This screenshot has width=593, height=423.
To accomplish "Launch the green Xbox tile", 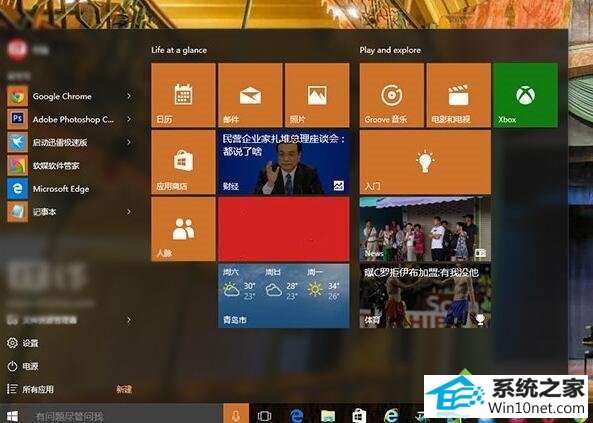I will coord(525,95).
